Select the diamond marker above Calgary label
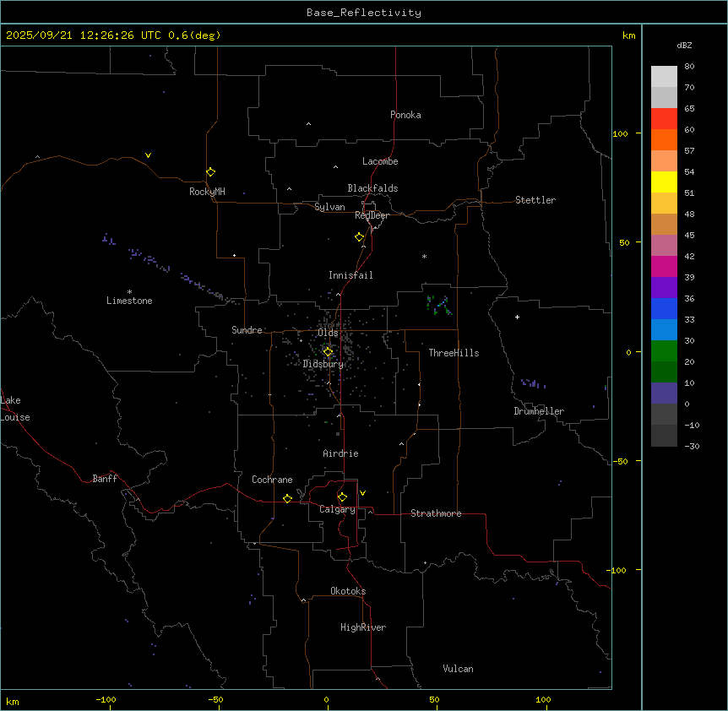Image resolution: width=728 pixels, height=711 pixels. 342,497
